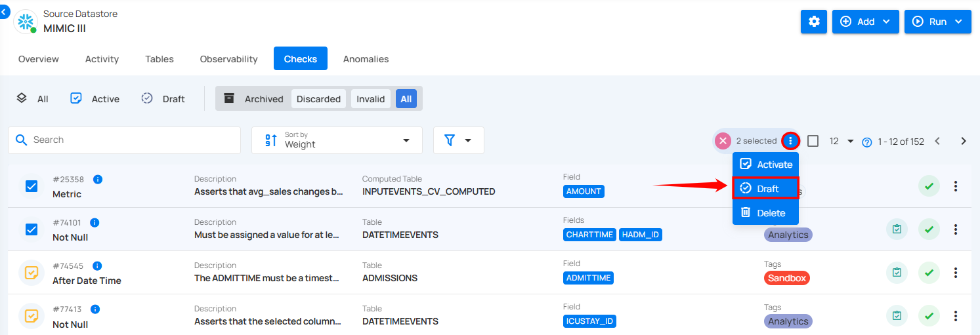
Task: Open row menu for check #74101
Action: point(956,229)
